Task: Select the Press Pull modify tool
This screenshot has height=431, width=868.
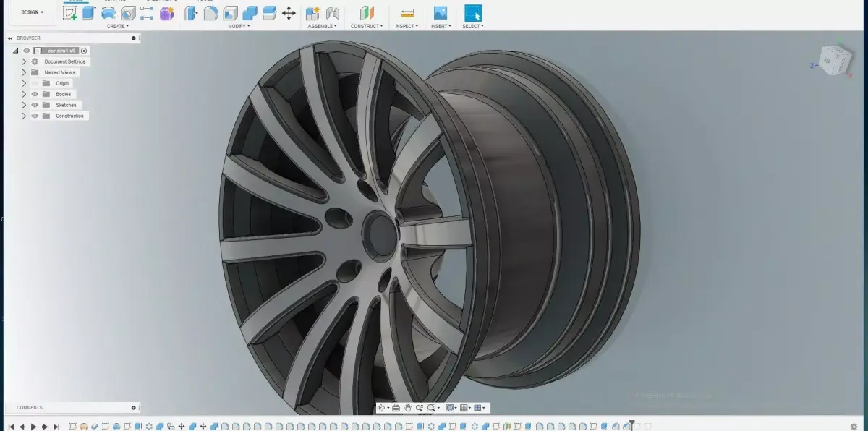Action: [190, 12]
